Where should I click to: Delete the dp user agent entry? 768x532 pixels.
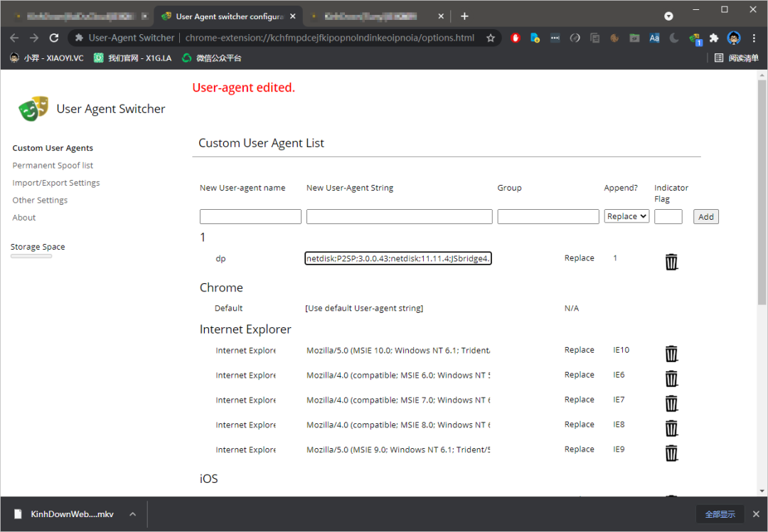point(671,262)
